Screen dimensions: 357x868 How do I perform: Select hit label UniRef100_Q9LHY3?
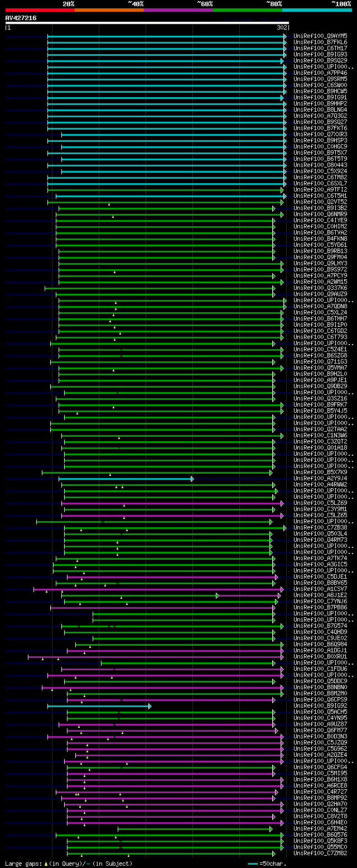(321, 263)
